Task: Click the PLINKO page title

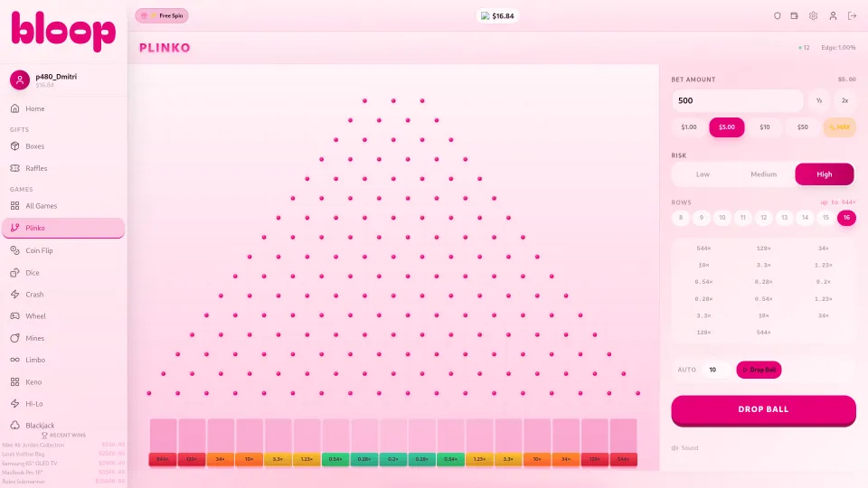Action: coord(165,48)
